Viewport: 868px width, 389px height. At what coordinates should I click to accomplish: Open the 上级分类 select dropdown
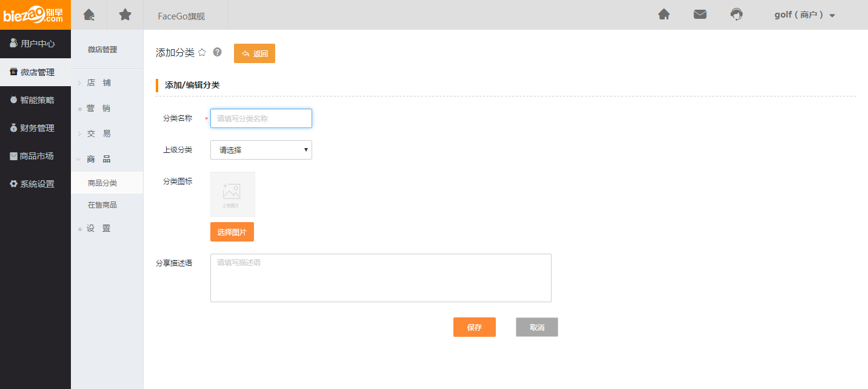coord(261,150)
